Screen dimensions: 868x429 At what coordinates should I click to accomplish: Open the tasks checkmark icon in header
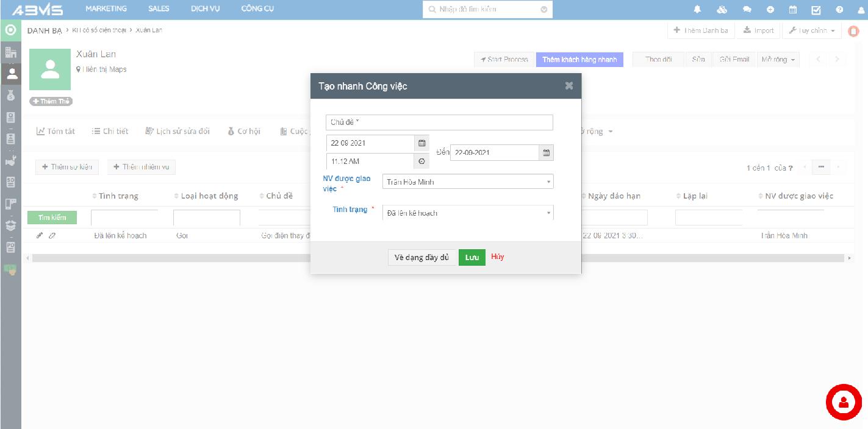pyautogui.click(x=816, y=9)
